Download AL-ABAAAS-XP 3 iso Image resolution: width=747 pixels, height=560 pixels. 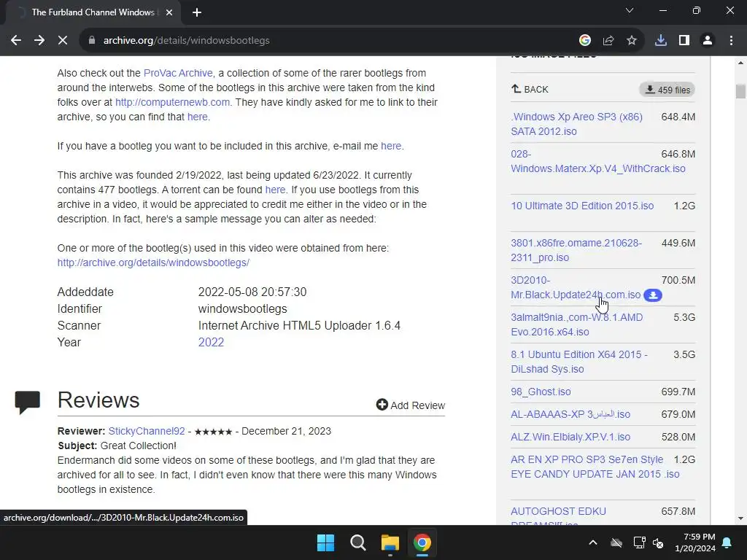(x=570, y=414)
